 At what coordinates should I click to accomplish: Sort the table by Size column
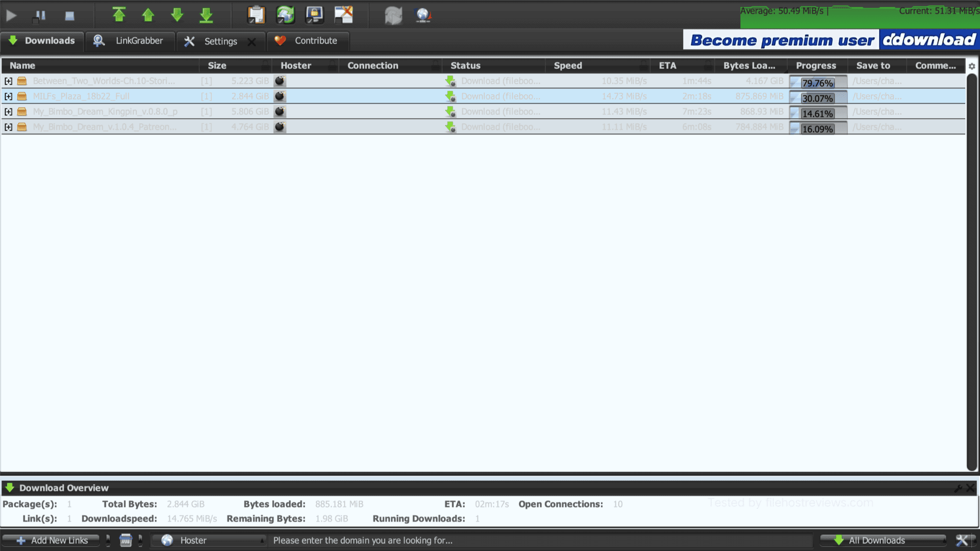coord(235,66)
